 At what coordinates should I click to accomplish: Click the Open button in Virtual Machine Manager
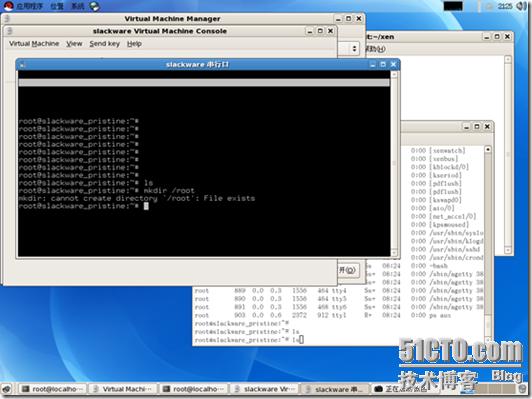347,270
